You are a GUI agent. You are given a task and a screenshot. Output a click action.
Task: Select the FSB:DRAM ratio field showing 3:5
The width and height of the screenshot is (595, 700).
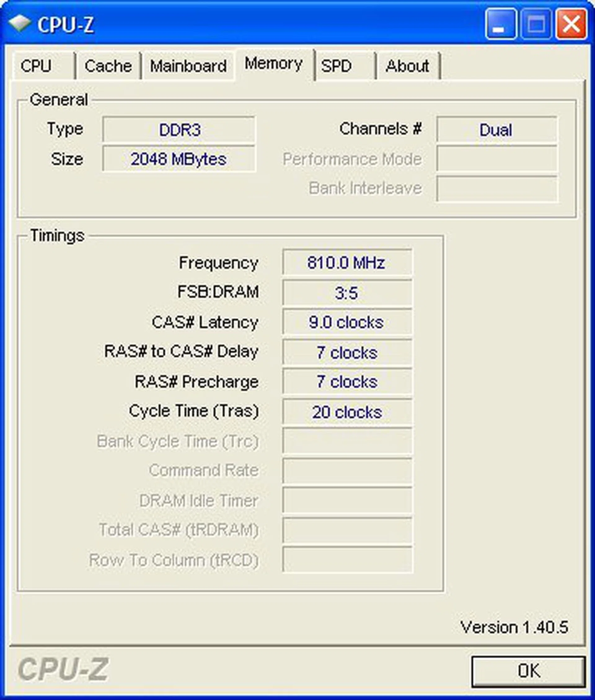[347, 293]
